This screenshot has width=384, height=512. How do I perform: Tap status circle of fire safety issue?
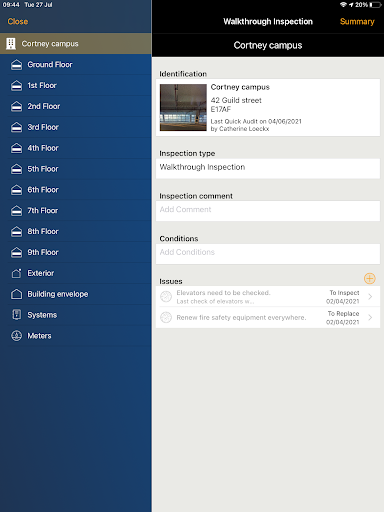click(166, 317)
